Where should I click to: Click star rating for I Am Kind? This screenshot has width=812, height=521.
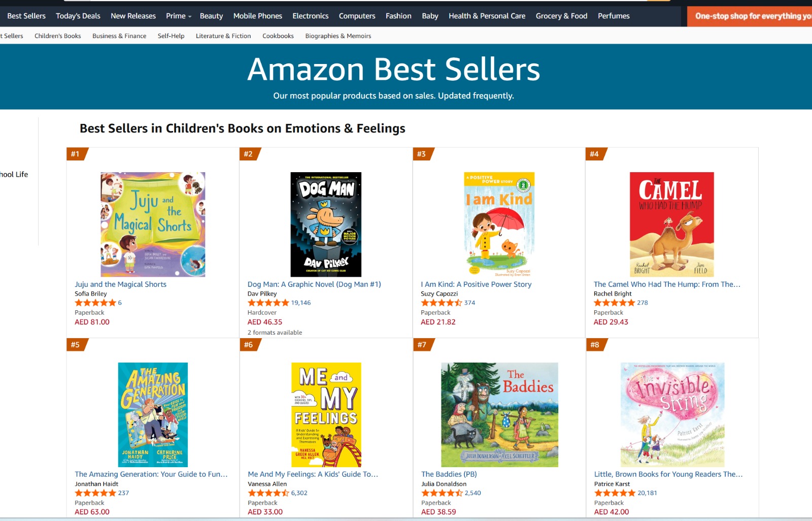coord(441,303)
